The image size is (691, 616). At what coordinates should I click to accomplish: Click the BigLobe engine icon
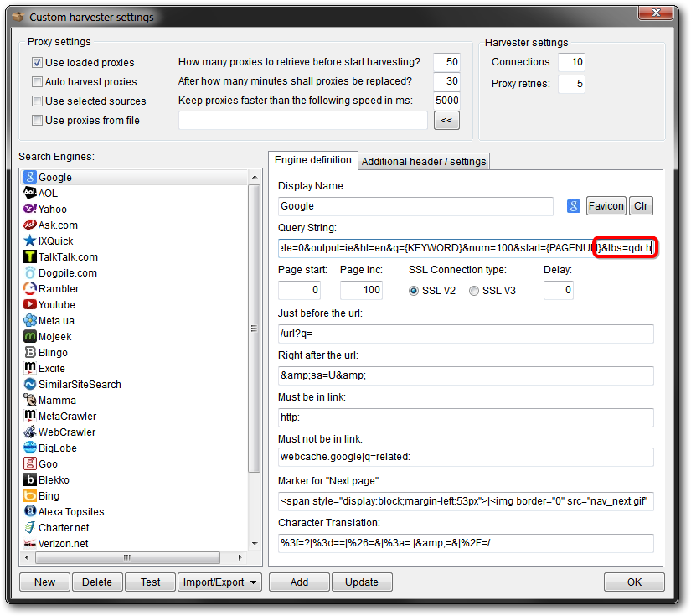(29, 448)
